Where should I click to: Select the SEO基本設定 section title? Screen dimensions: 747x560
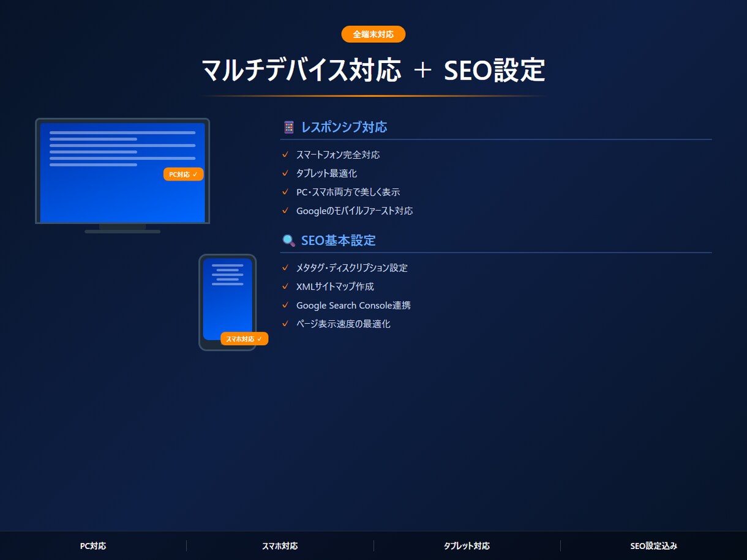coord(339,241)
